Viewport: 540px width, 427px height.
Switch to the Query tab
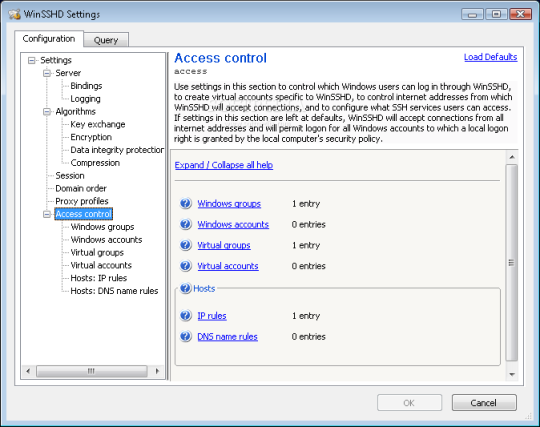pos(106,40)
